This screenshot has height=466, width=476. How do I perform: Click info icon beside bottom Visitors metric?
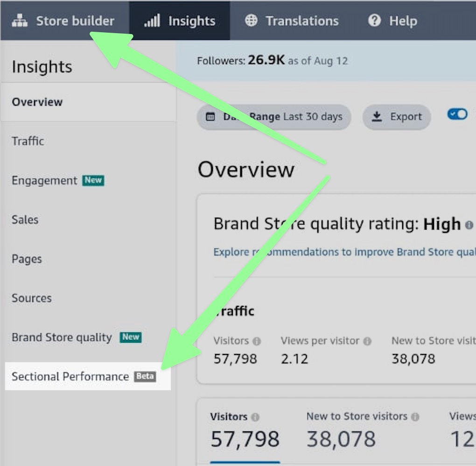click(255, 417)
